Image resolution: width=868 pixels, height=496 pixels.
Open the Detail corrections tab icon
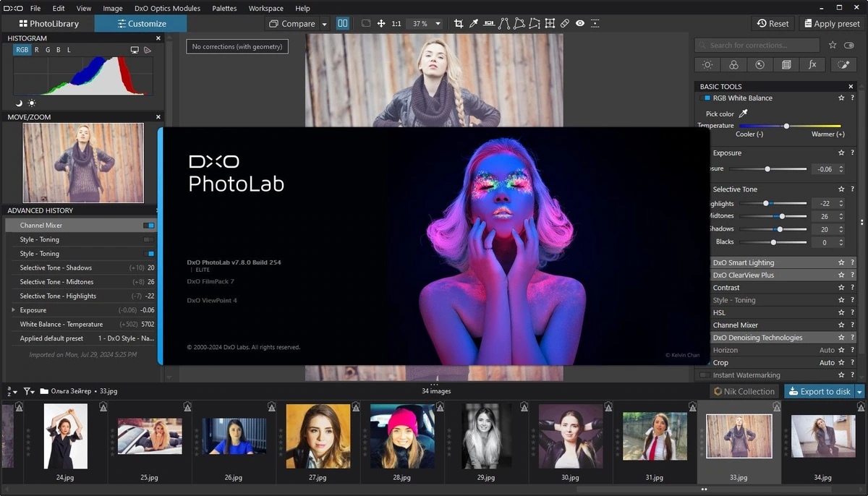[759, 65]
